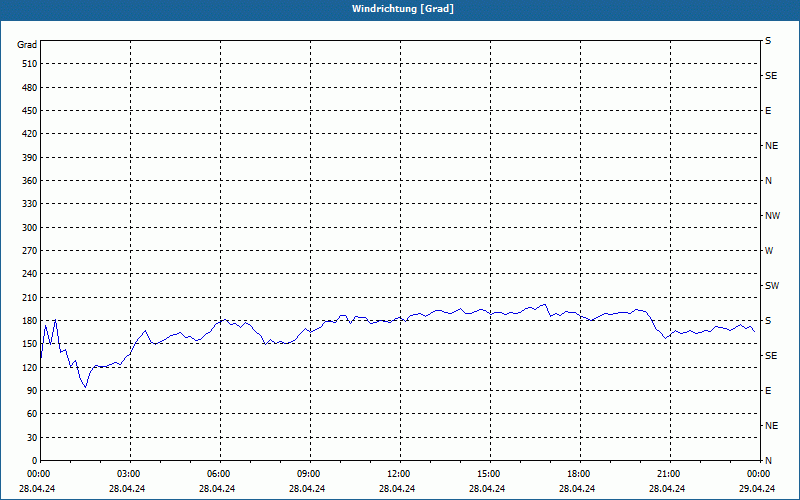Image resolution: width=800 pixels, height=500 pixels.
Task: Click the 21:00 time label
Action: [668, 474]
